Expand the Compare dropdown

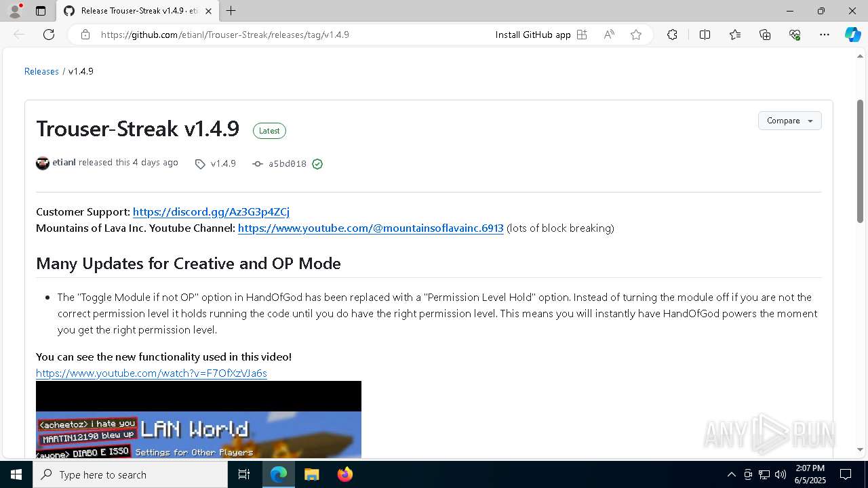coord(789,121)
